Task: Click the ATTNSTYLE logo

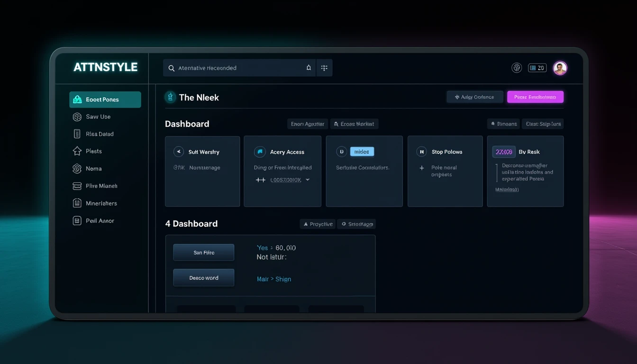Action: [x=105, y=67]
